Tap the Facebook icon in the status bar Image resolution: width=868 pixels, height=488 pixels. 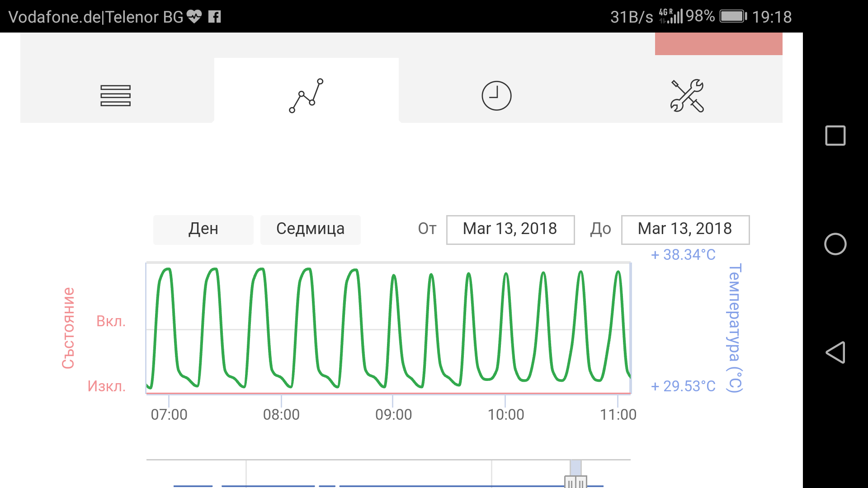click(215, 16)
